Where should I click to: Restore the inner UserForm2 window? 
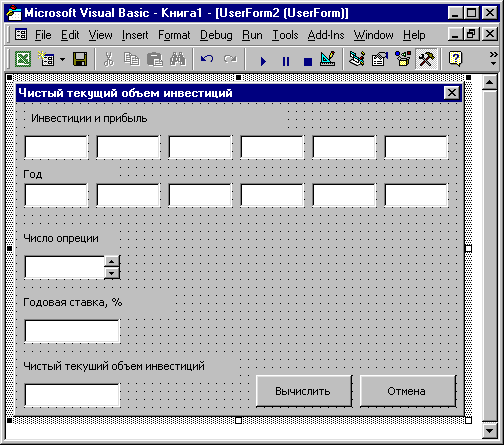472,34
